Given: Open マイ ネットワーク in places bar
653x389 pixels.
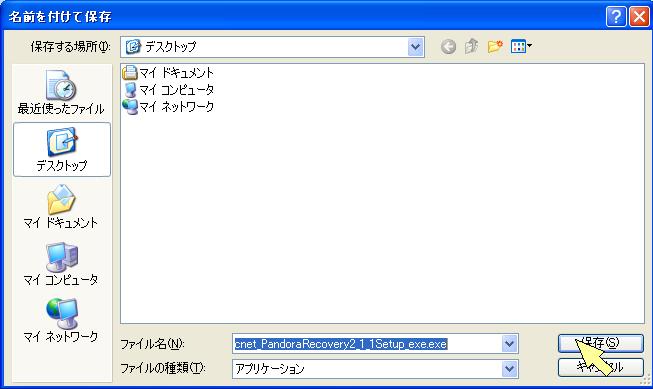Looking at the screenshot, I should pos(61,321).
